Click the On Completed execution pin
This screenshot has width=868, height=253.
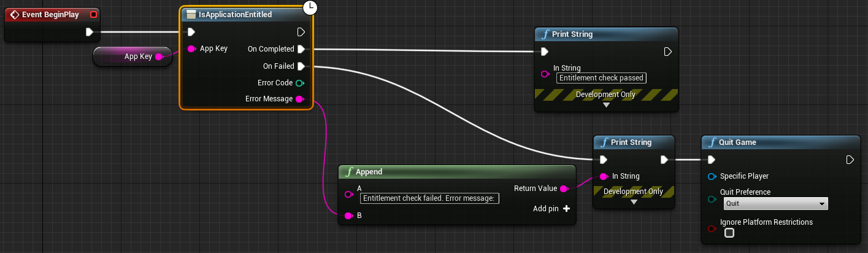301,49
